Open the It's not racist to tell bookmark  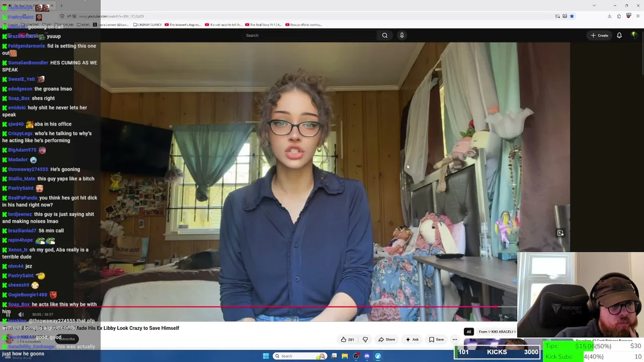tap(223, 25)
